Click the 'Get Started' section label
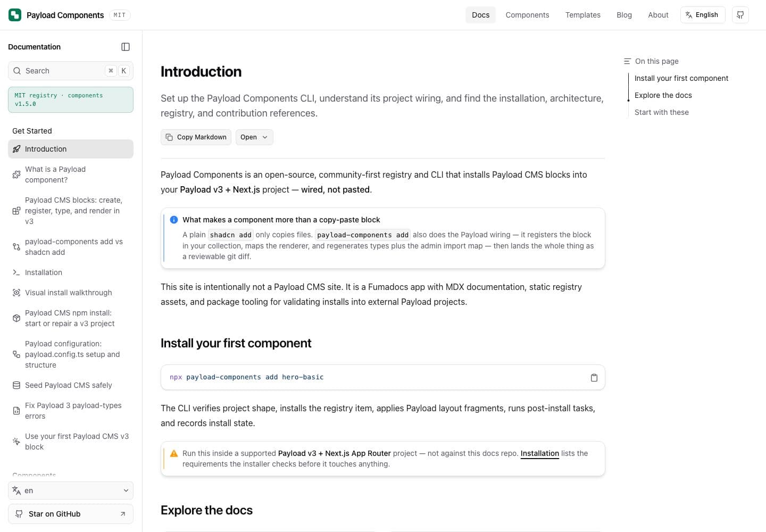 tap(32, 131)
